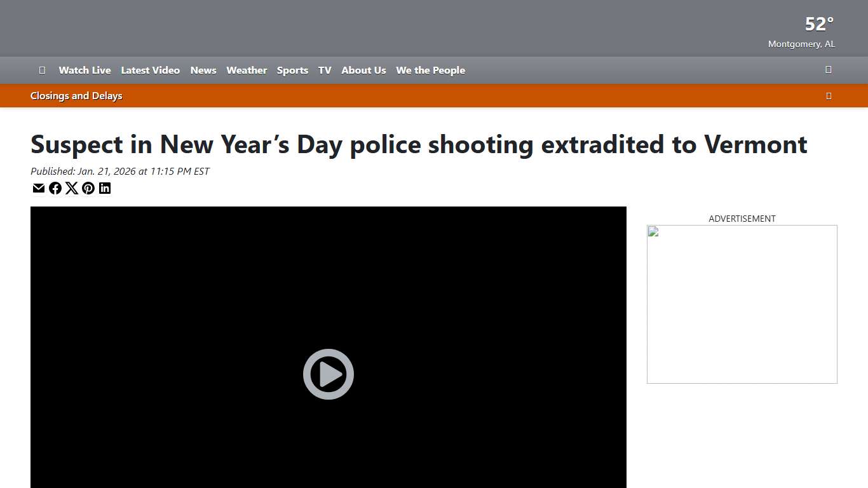Share the article on X
The height and width of the screenshot is (488, 868).
tap(72, 188)
